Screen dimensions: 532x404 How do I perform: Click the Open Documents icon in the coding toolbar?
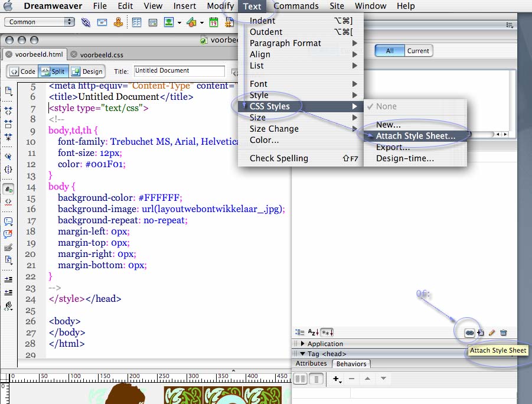[8, 91]
